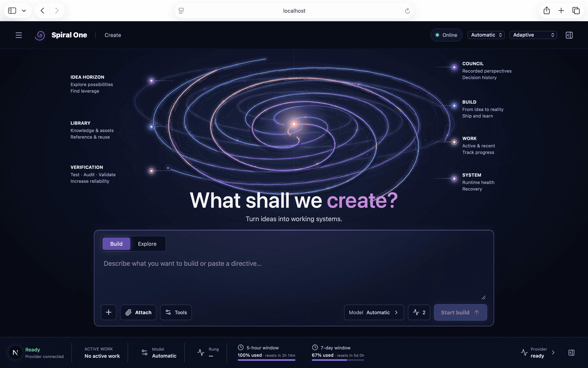
Task: Click the 5-hour window usage bar
Action: (267, 360)
